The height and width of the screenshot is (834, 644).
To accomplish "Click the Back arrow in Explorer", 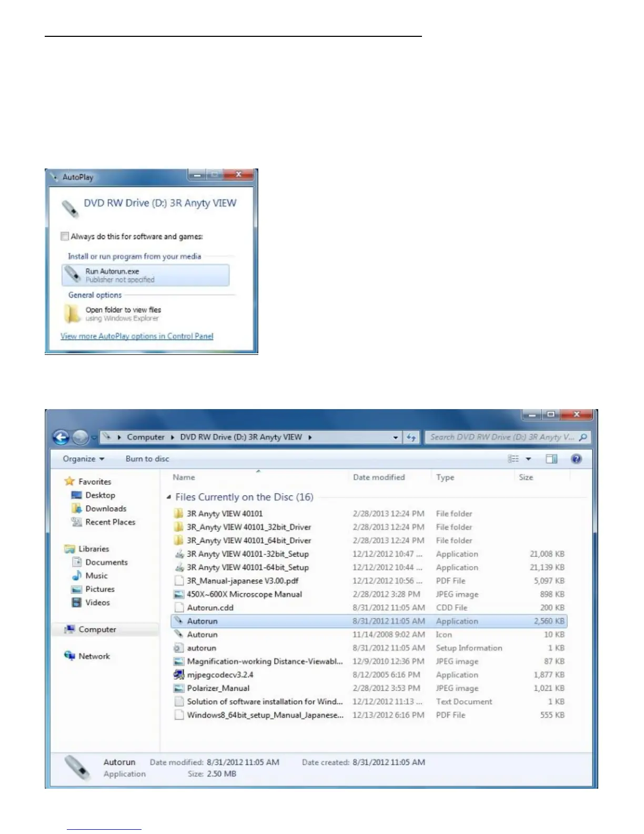I will tap(61, 437).
